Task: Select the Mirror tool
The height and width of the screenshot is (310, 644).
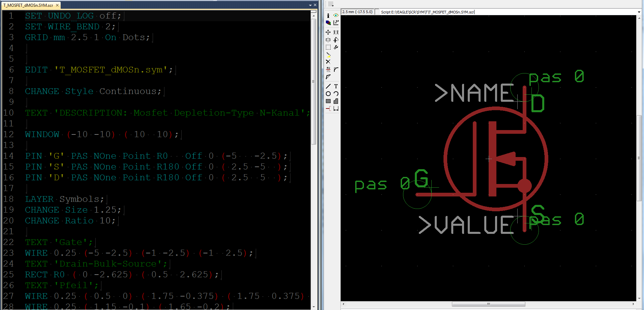Action: coord(328,40)
